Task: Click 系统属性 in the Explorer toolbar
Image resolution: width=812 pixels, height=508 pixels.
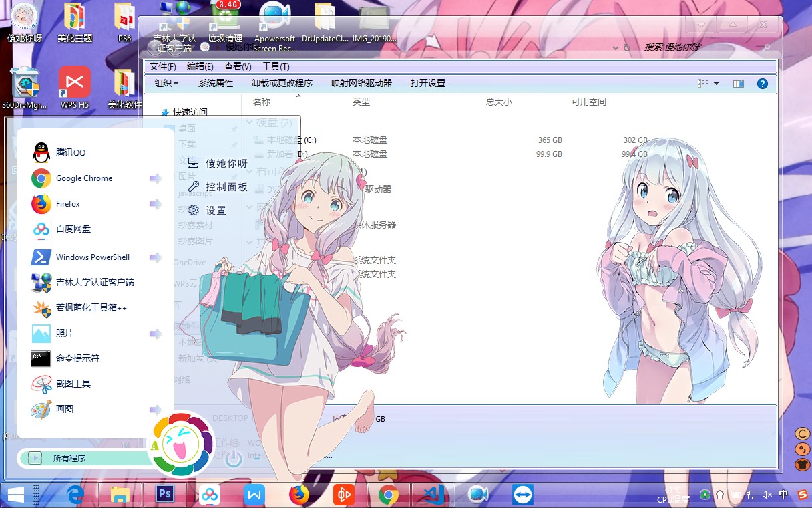Action: point(216,84)
